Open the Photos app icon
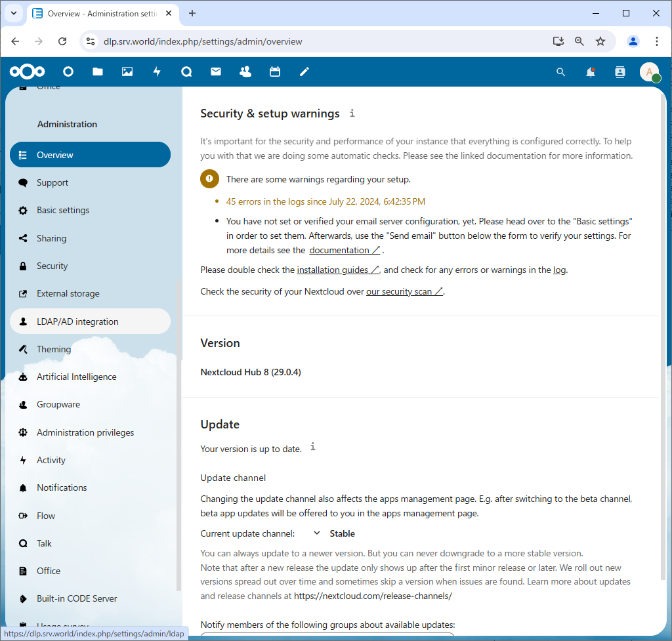The height and width of the screenshot is (641, 672). pos(127,72)
